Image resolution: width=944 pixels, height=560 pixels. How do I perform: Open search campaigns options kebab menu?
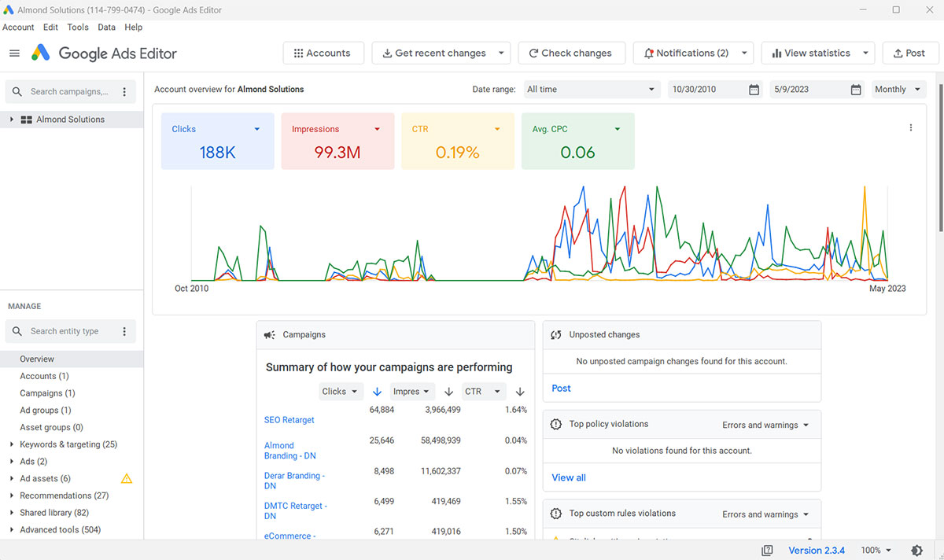(x=124, y=92)
